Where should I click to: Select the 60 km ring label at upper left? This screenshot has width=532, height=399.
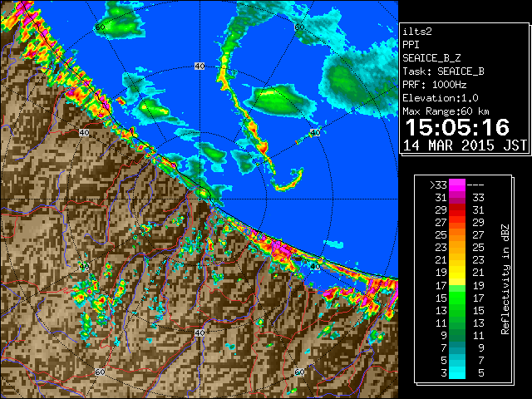click(100, 27)
